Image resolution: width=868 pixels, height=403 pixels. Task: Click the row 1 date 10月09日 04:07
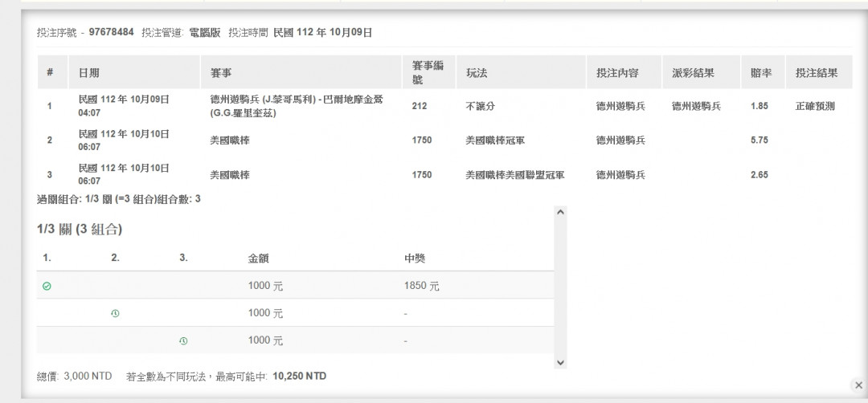[x=124, y=106]
